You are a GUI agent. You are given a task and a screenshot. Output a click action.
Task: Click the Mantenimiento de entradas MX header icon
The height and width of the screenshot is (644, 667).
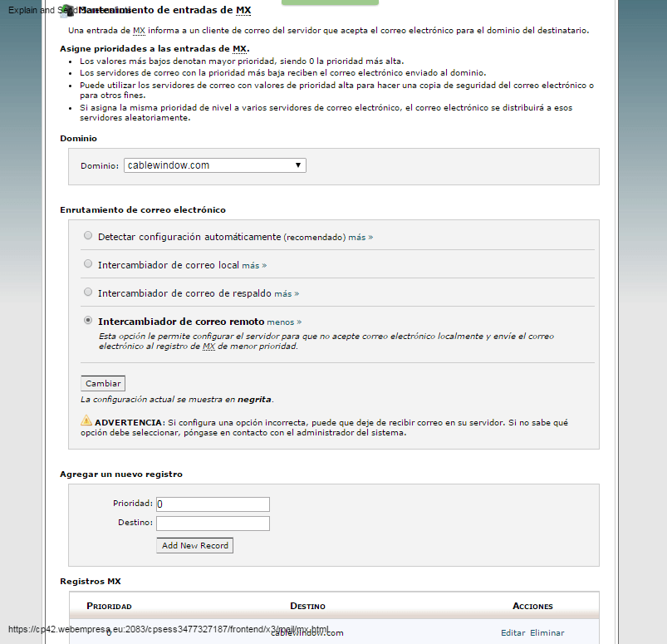(x=66, y=11)
